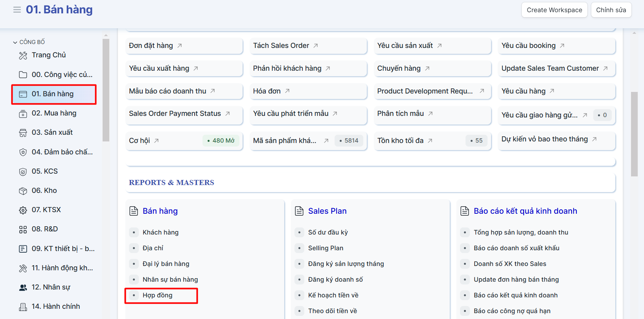Screen dimensions: 644x319
Task: Click the Trang Chủ sidebar icon
Action: pos(23,55)
